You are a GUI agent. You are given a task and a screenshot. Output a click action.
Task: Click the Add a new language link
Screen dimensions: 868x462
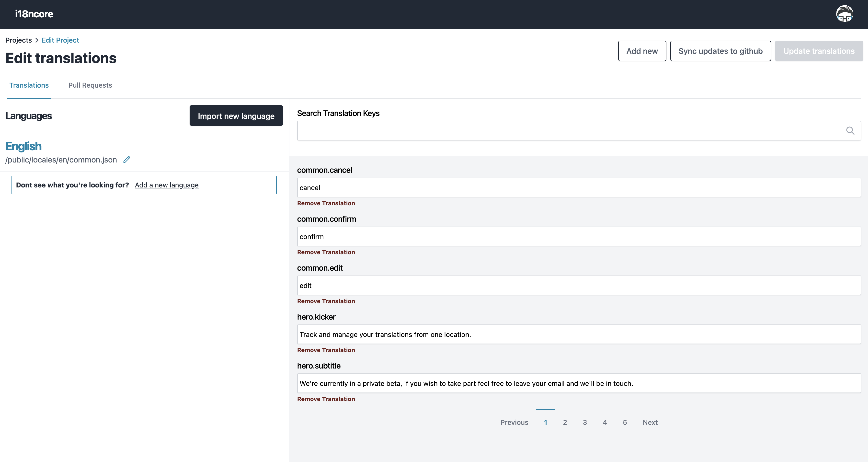tap(167, 185)
